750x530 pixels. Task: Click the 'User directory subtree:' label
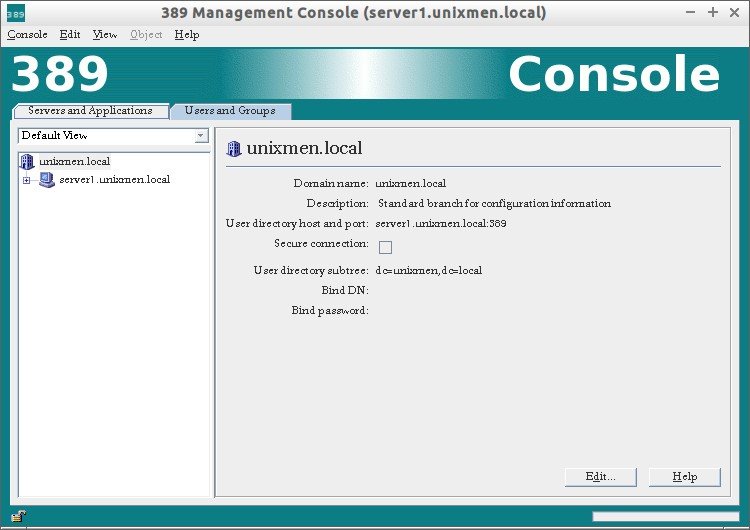tap(311, 271)
